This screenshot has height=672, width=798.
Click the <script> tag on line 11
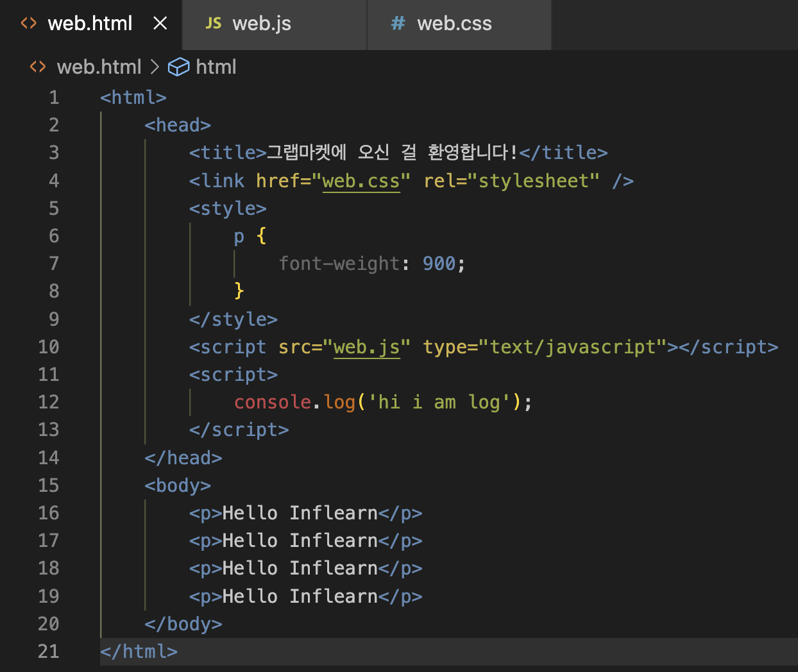tap(233, 374)
